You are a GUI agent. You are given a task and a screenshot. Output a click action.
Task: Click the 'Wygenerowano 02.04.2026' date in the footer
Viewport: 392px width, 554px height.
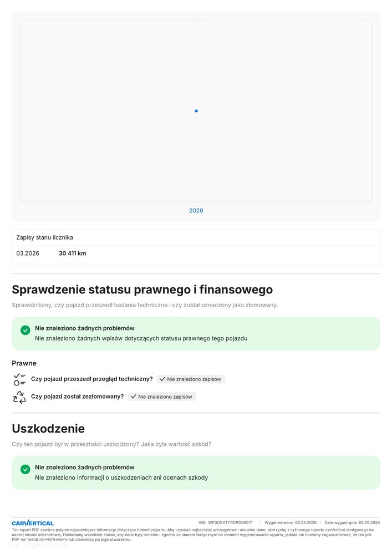pyautogui.click(x=291, y=522)
